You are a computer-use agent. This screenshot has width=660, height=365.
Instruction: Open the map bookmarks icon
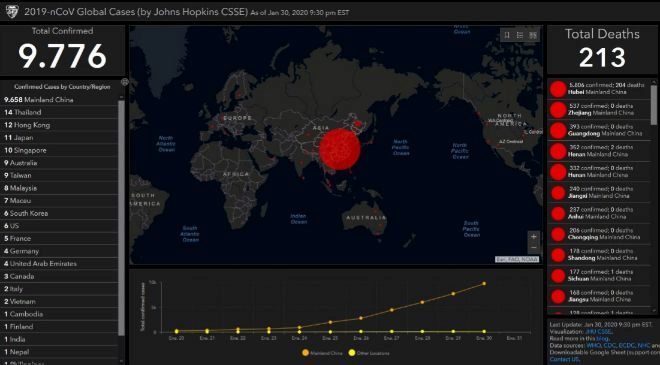tap(507, 35)
